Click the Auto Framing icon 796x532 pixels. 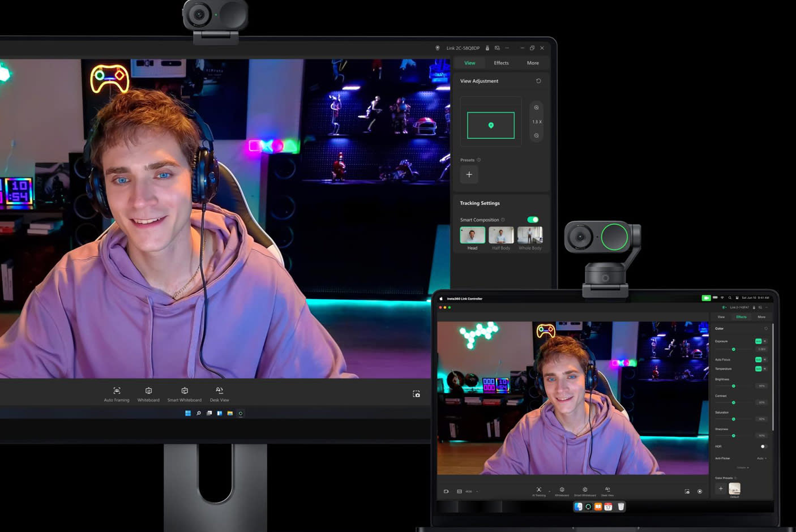(117, 391)
